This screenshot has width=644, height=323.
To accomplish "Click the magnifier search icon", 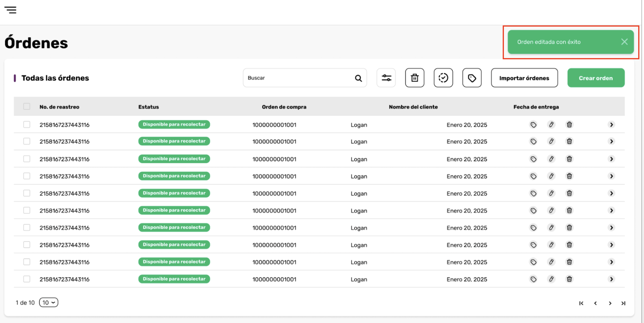I will click(358, 78).
